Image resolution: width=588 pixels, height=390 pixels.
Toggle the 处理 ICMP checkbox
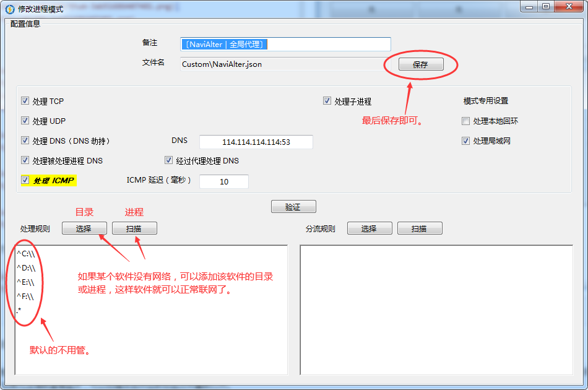coord(25,180)
